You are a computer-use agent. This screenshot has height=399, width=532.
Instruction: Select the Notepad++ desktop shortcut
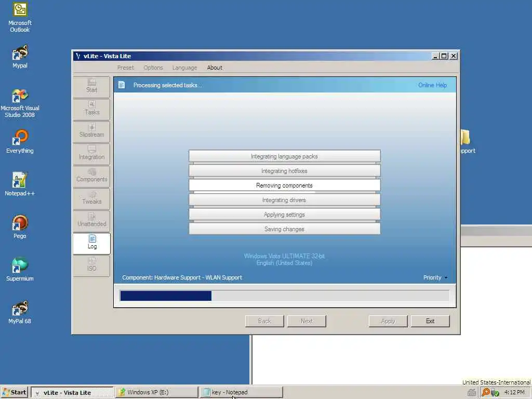(20, 184)
